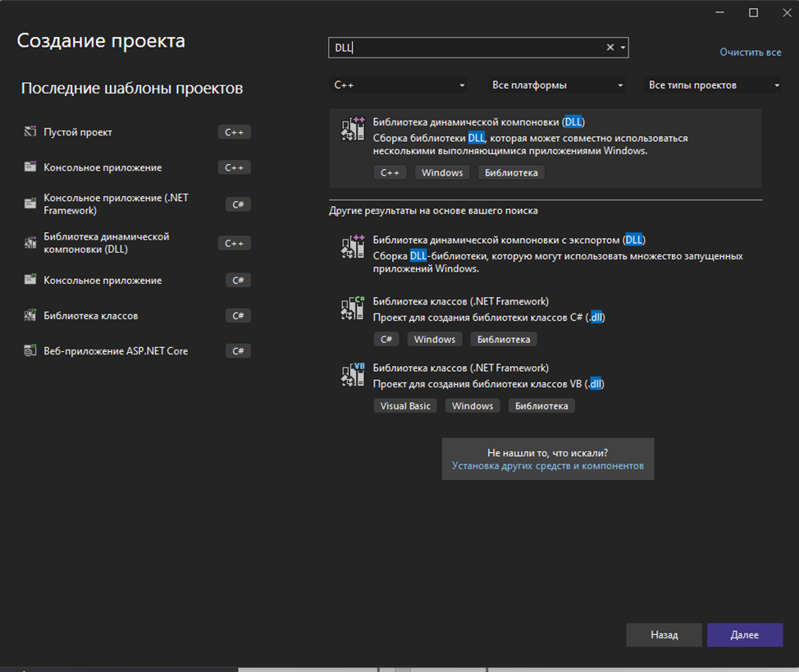Click the Библиотека tag under the first result
Screen dimensions: 799x672
pyautogui.click(x=511, y=173)
